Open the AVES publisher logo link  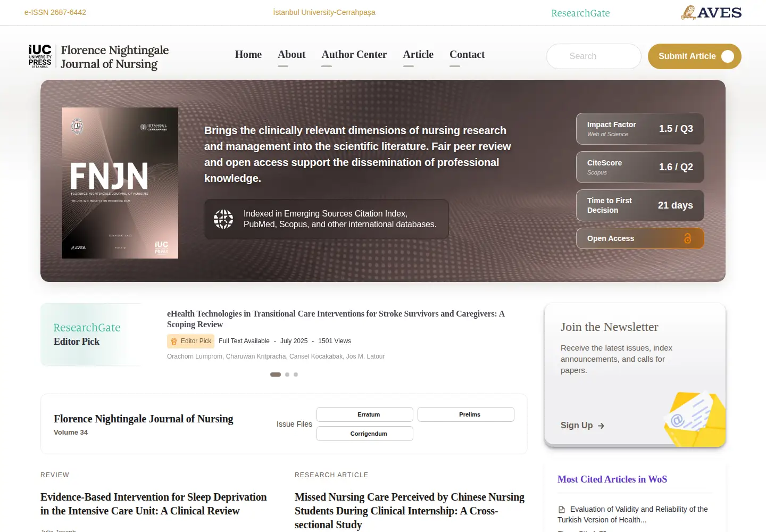(x=711, y=13)
